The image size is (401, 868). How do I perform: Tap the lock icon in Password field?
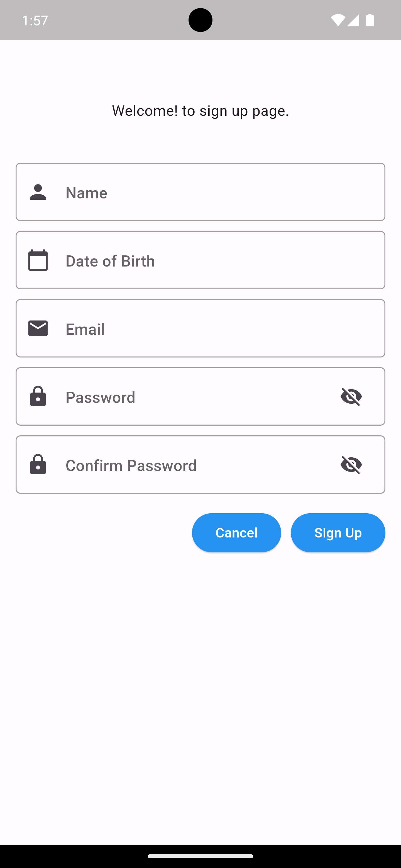(38, 397)
